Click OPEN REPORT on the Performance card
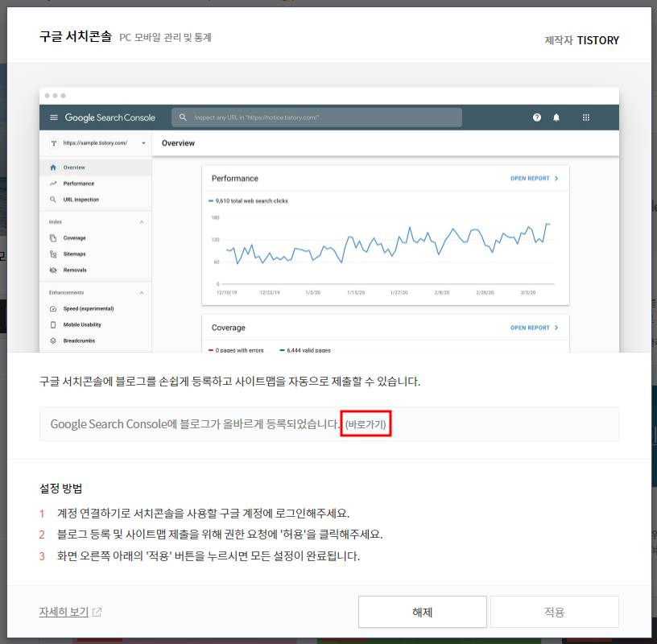 [x=535, y=178]
